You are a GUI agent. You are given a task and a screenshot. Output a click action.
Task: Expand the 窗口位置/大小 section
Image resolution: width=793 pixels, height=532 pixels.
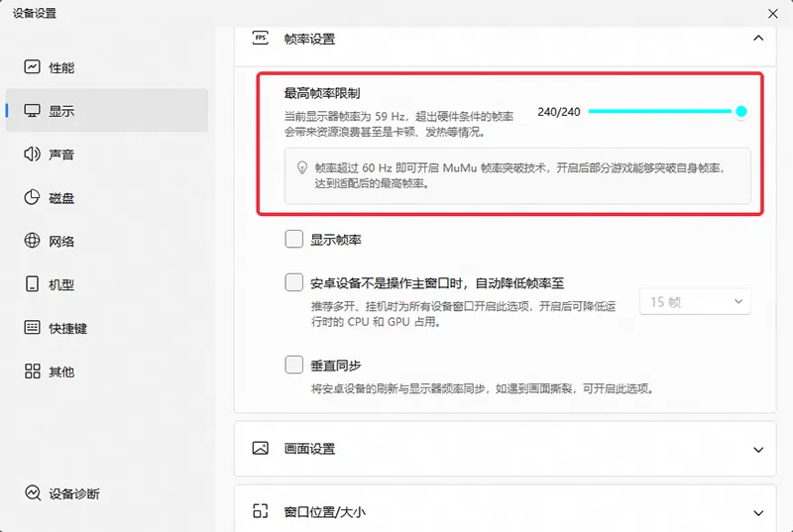758,512
